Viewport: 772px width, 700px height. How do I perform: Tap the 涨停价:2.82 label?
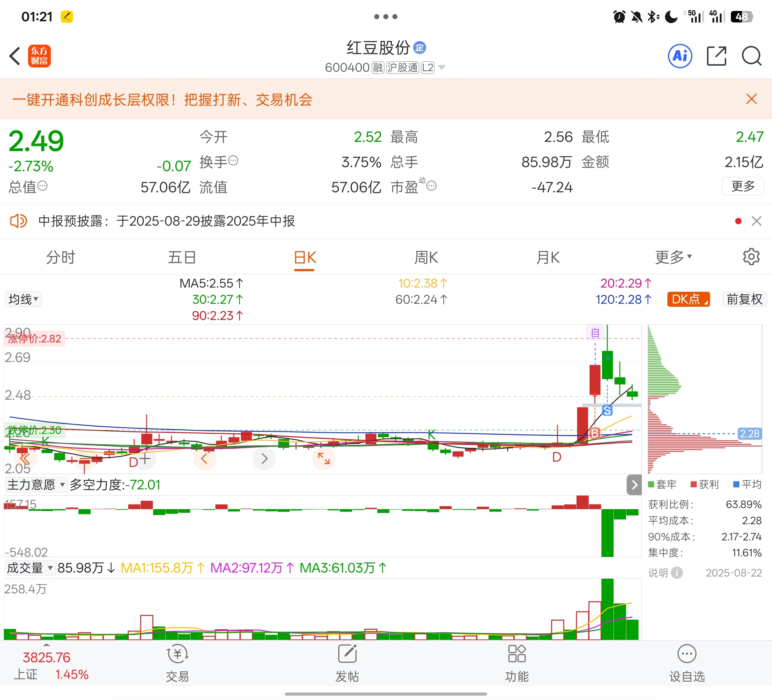pos(35,339)
